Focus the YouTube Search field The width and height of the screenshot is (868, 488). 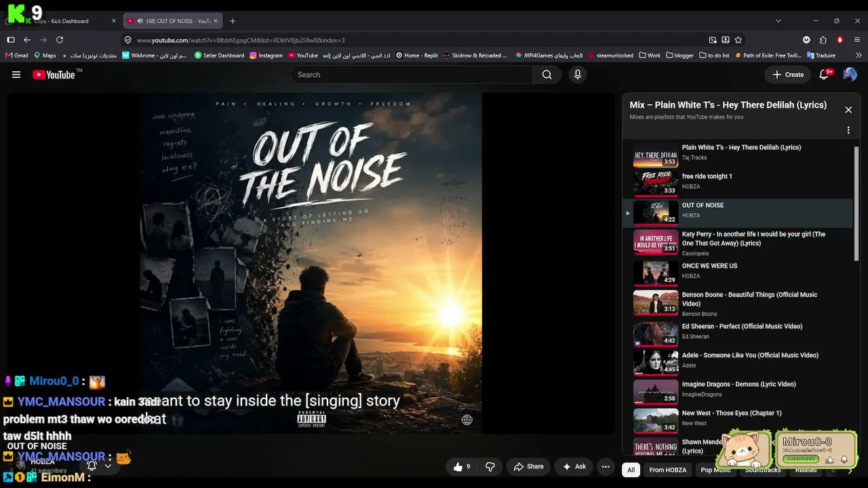pos(412,75)
